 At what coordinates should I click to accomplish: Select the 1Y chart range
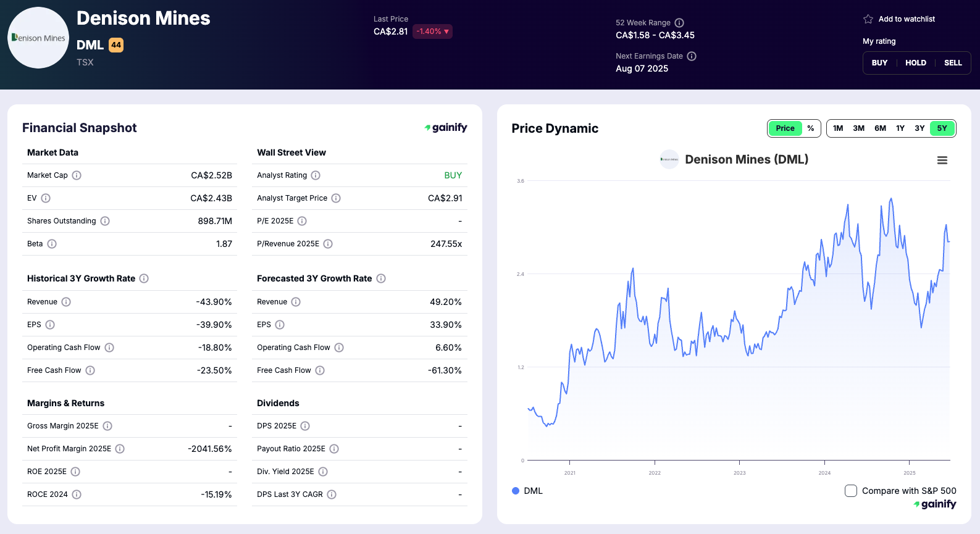coord(900,128)
